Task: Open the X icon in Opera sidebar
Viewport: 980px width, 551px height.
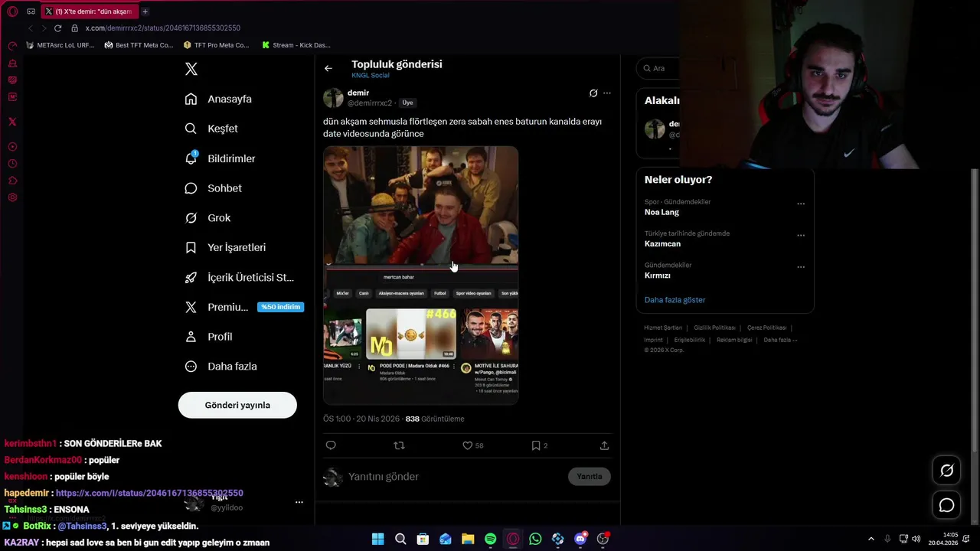Action: 12,122
